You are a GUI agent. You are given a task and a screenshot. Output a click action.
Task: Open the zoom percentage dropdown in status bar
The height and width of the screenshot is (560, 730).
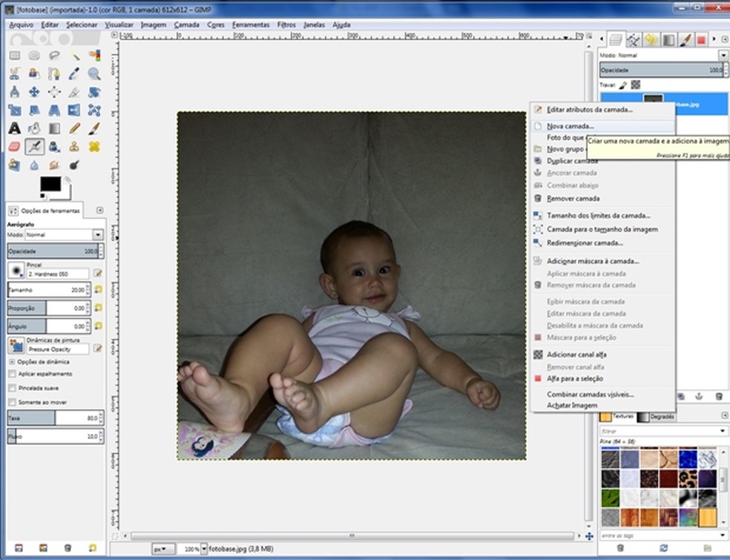(204, 550)
